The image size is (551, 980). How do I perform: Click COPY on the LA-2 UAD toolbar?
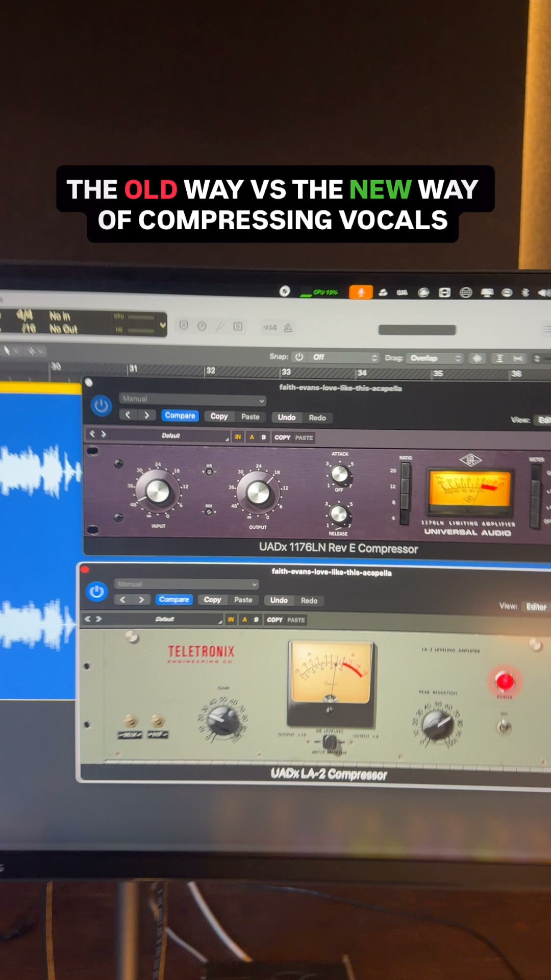pos(274,620)
